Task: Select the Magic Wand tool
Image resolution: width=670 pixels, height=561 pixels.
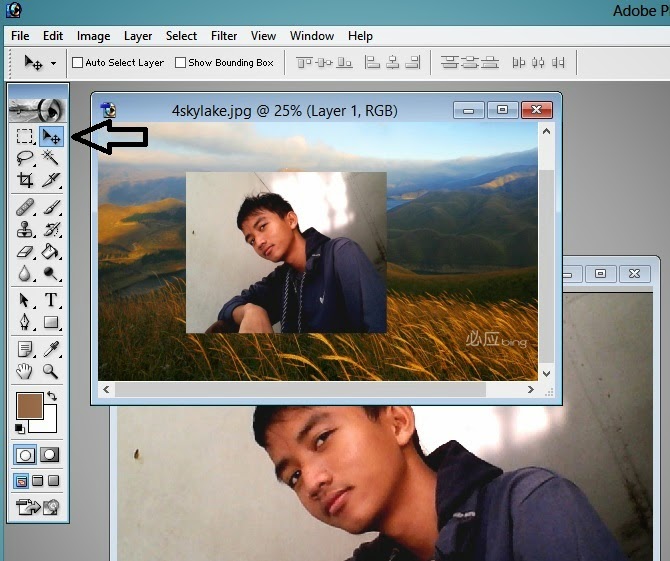Action: [51, 158]
